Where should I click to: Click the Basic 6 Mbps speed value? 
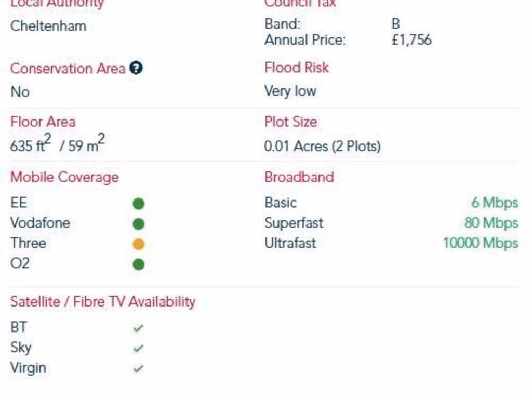tap(495, 203)
